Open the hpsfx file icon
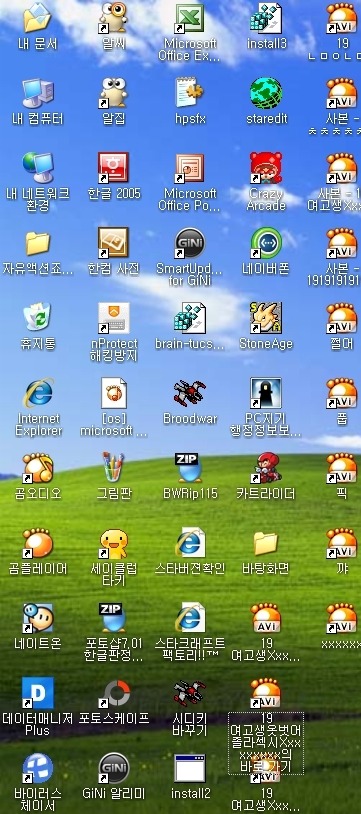Viewport: 361px width, 814px height. (x=190, y=93)
